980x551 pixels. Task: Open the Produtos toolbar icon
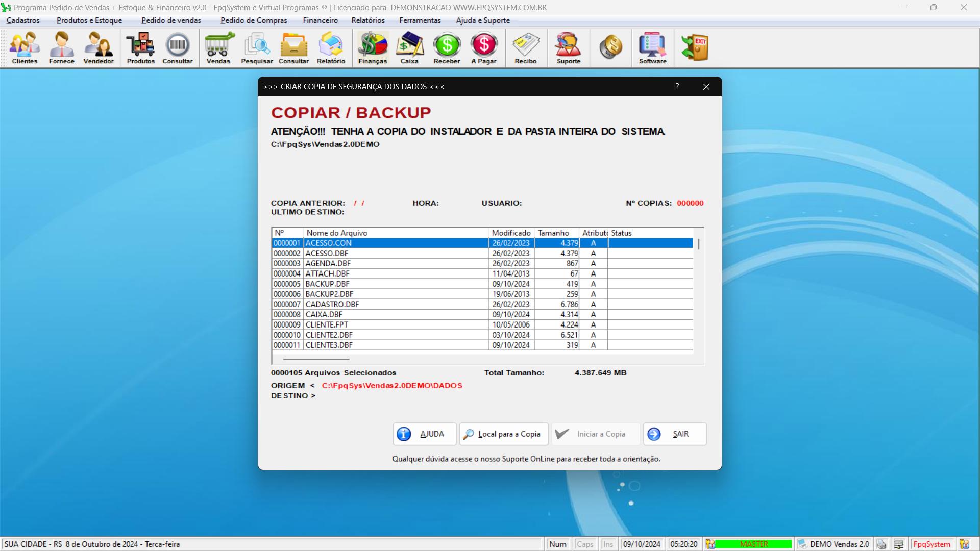click(x=141, y=48)
